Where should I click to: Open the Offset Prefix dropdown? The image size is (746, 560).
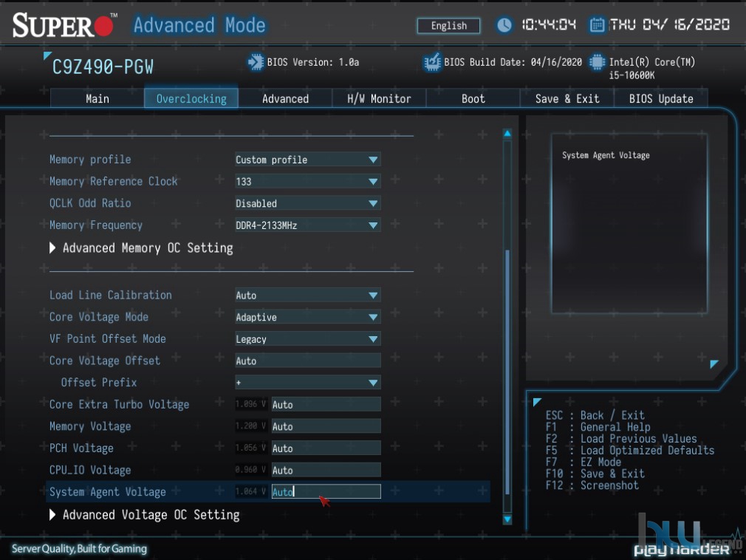point(308,383)
